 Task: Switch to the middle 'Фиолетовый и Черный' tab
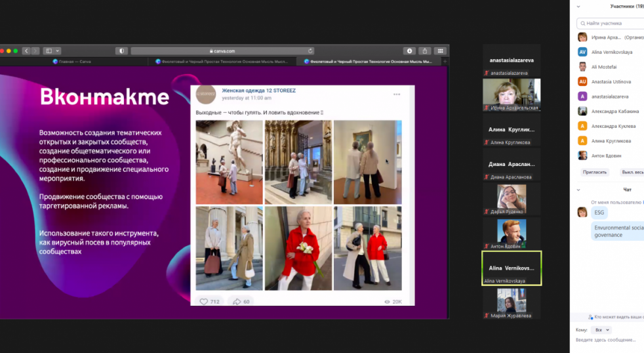click(x=222, y=62)
